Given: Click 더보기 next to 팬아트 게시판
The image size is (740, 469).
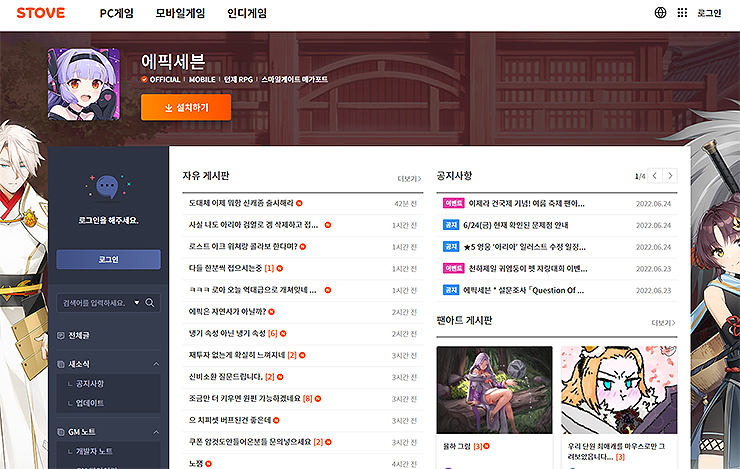Looking at the screenshot, I should (664, 323).
